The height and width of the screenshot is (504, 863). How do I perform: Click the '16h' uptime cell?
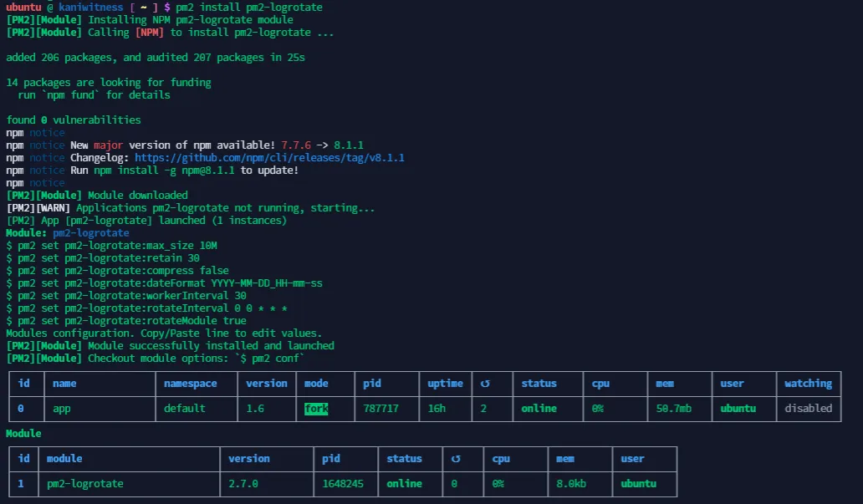[x=437, y=409]
